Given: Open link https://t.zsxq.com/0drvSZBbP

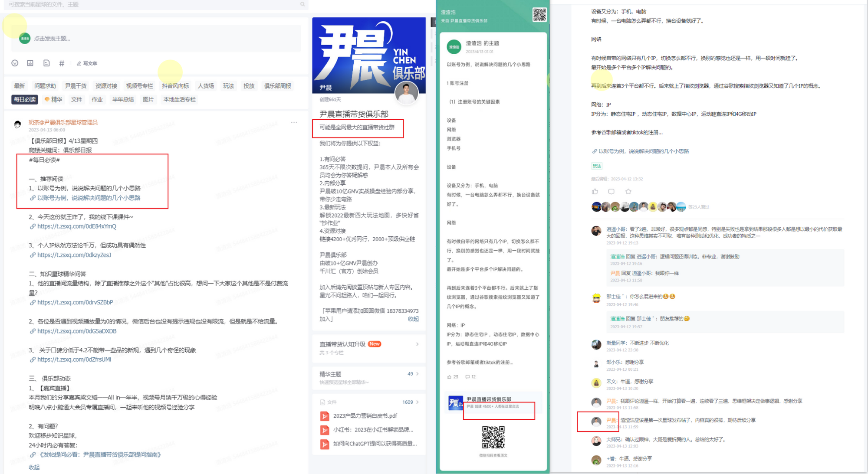Looking at the screenshot, I should coord(71,302).
